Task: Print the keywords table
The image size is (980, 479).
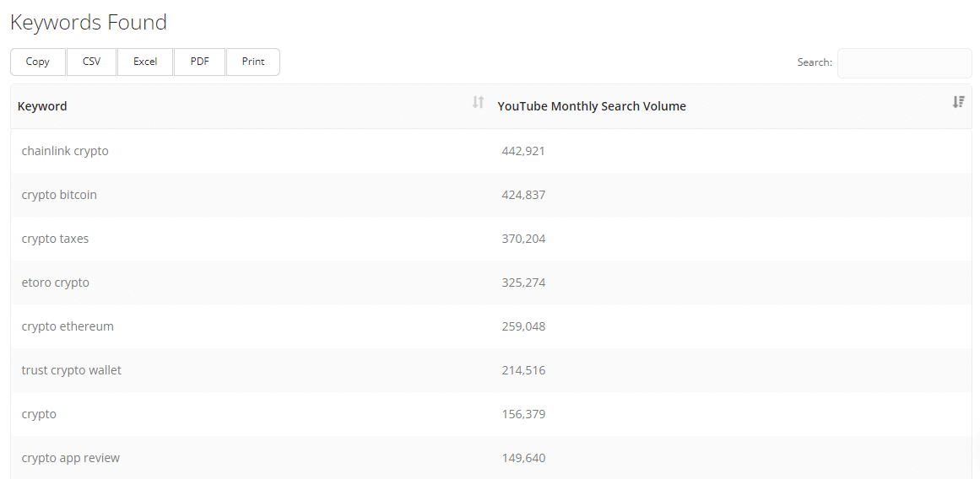Action: pyautogui.click(x=253, y=62)
